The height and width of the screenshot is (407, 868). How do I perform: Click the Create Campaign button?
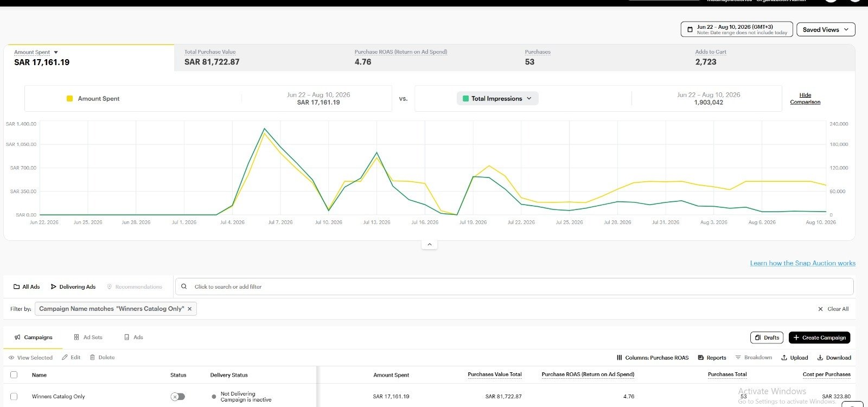click(x=820, y=338)
